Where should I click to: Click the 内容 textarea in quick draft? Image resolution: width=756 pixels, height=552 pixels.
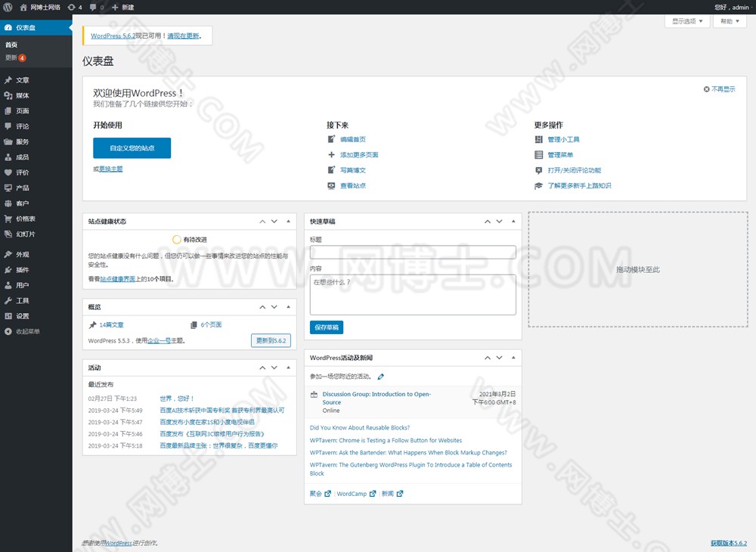click(413, 295)
